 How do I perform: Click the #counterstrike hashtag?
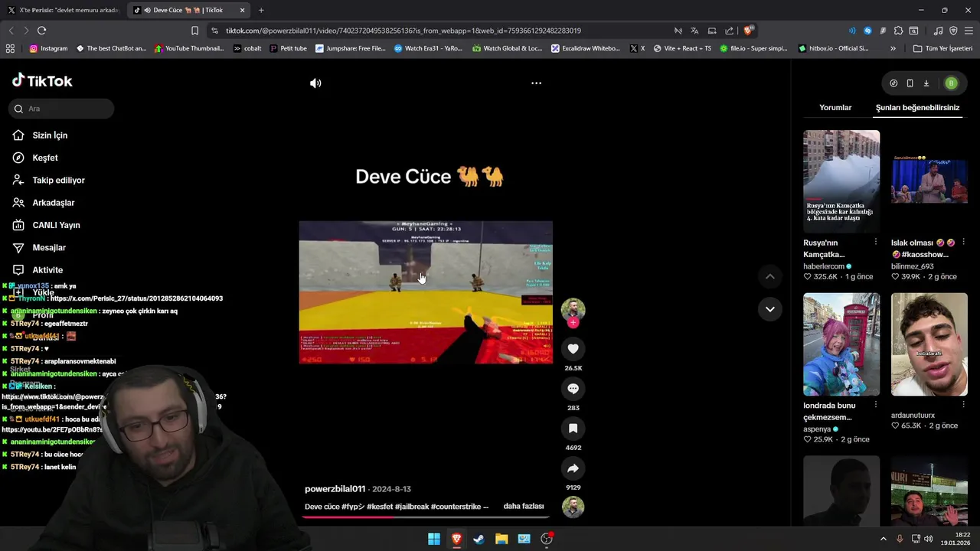pyautogui.click(x=456, y=507)
